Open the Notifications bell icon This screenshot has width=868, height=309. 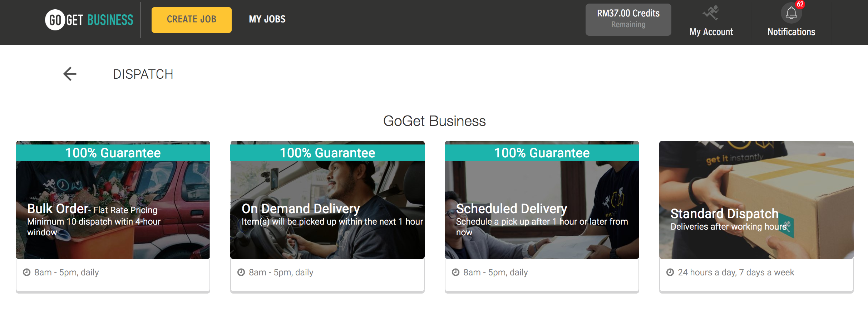791,14
